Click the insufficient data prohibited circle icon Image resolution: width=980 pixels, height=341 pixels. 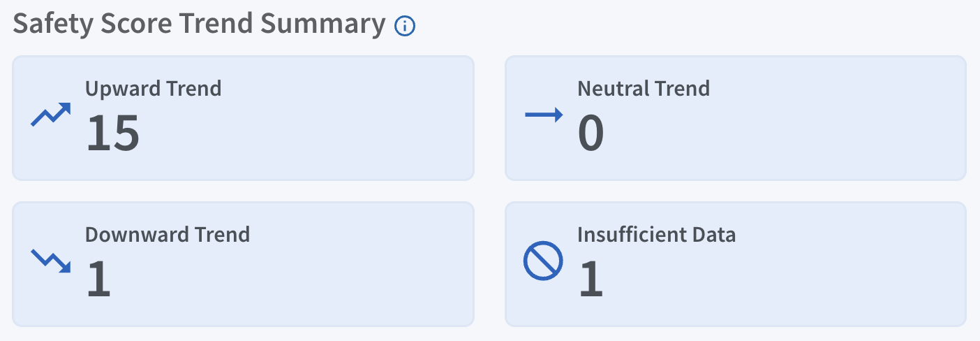pos(543,261)
